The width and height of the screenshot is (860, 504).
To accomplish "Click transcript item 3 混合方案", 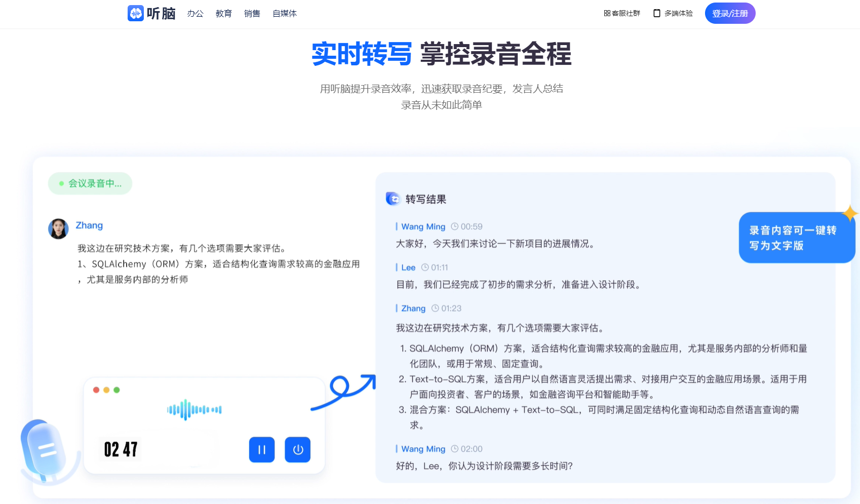I will (599, 417).
